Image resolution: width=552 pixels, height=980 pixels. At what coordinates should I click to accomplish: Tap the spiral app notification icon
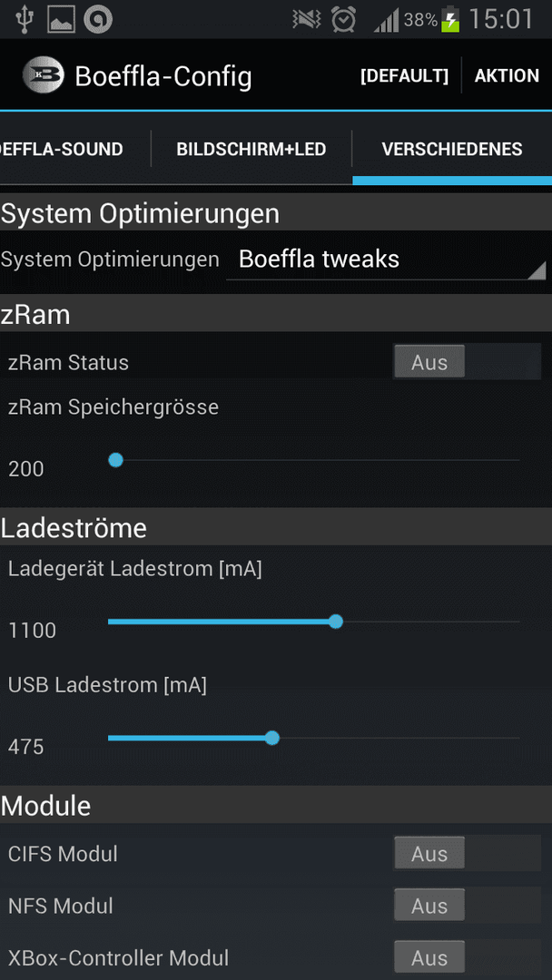pyautogui.click(x=98, y=19)
